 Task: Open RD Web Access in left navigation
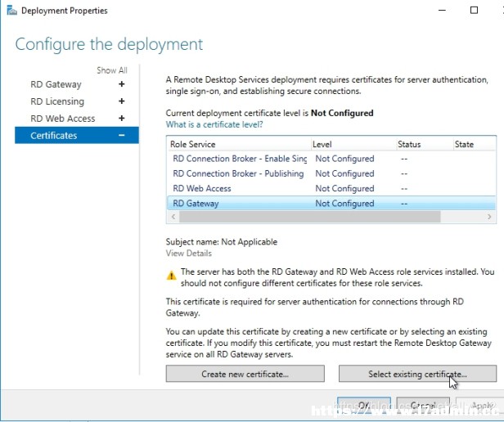point(63,119)
